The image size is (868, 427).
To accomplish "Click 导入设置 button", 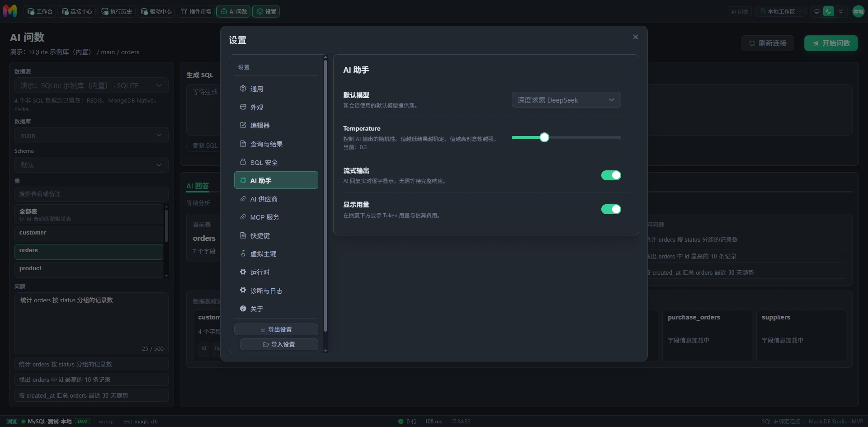I will [279, 344].
